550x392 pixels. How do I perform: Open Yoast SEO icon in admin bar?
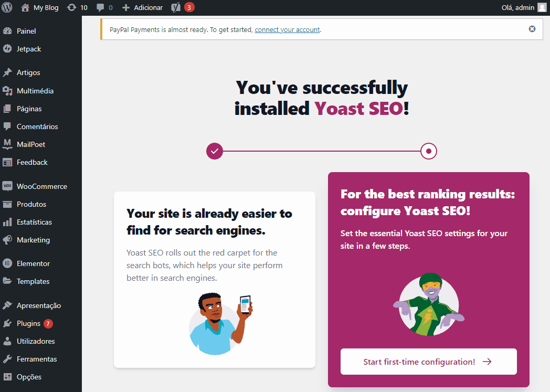point(176,7)
